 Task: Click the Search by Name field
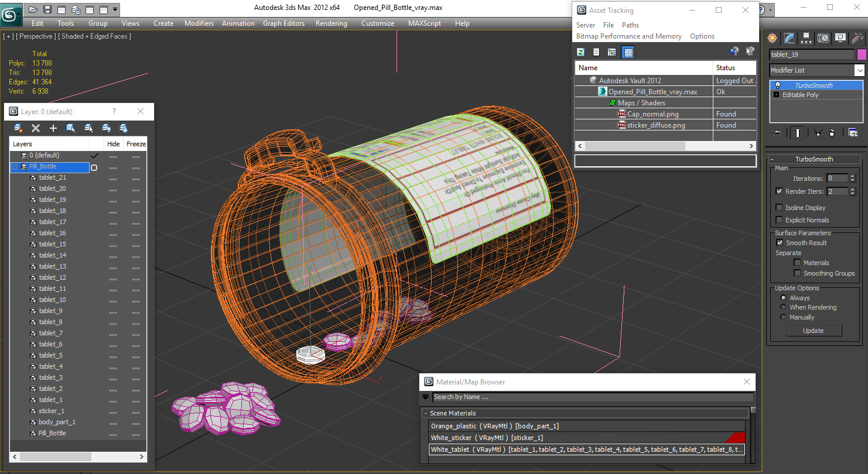coord(592,397)
